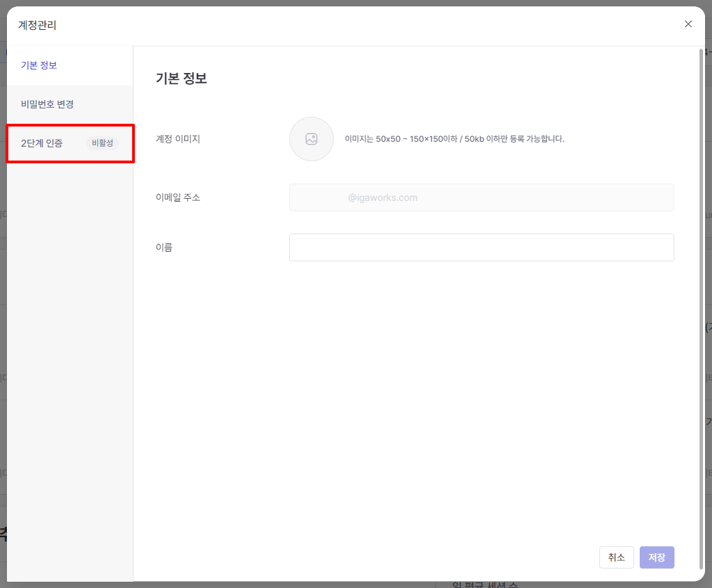Click the 이름 field label

click(x=164, y=247)
